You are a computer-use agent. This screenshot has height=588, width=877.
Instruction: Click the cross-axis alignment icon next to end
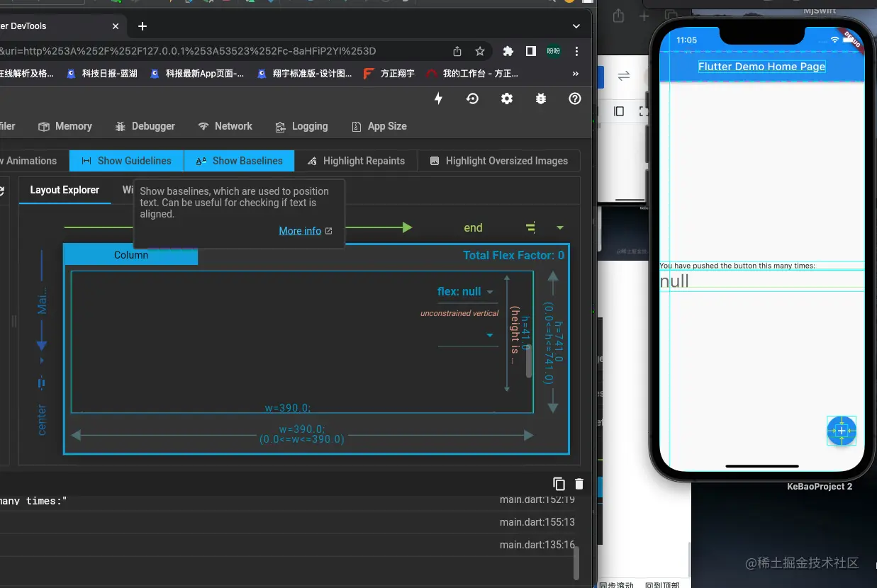(531, 227)
